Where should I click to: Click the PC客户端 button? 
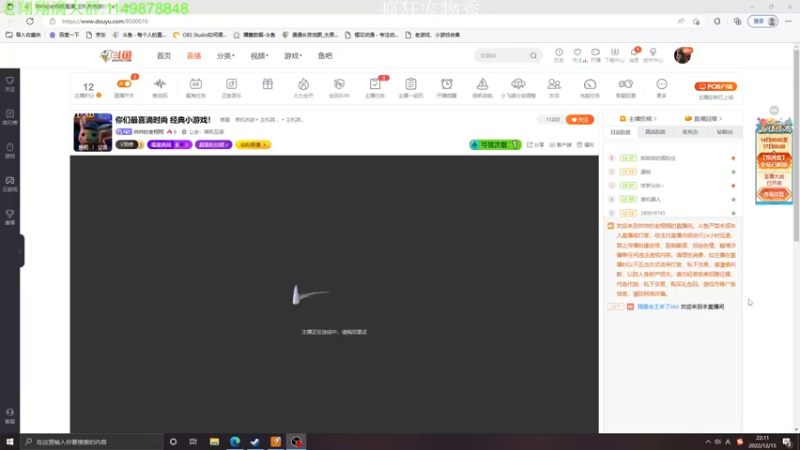tap(715, 86)
